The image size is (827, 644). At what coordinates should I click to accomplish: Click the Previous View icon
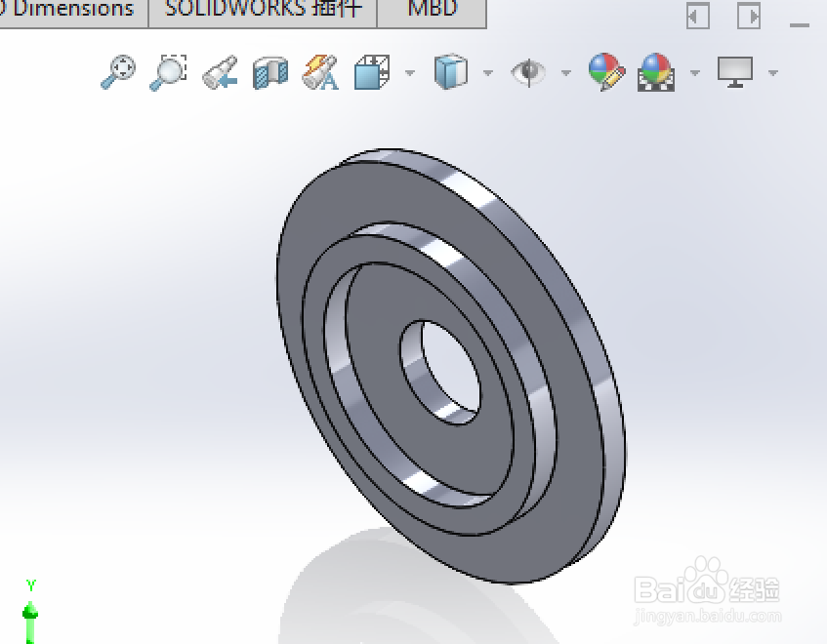point(218,72)
